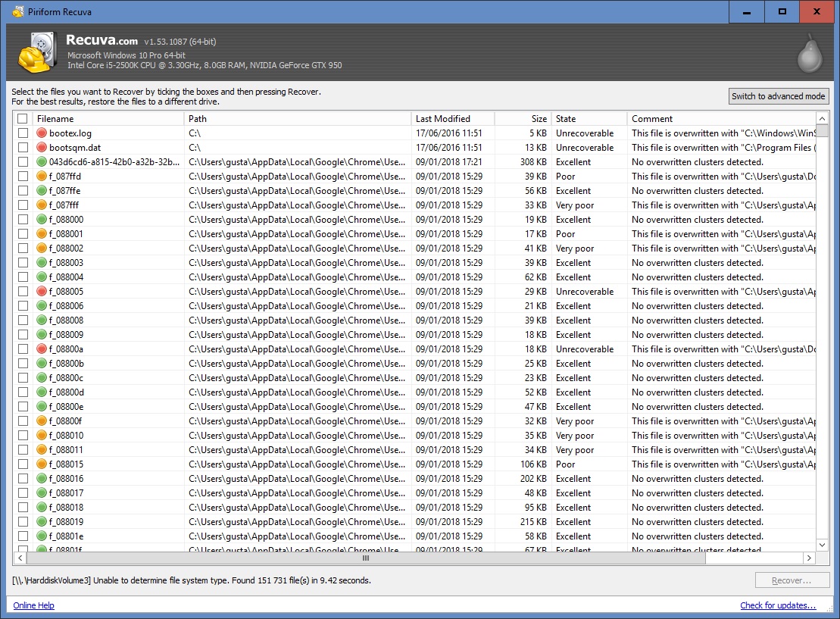
Task: Click the green status dot for f_08801e
Action: (42, 536)
